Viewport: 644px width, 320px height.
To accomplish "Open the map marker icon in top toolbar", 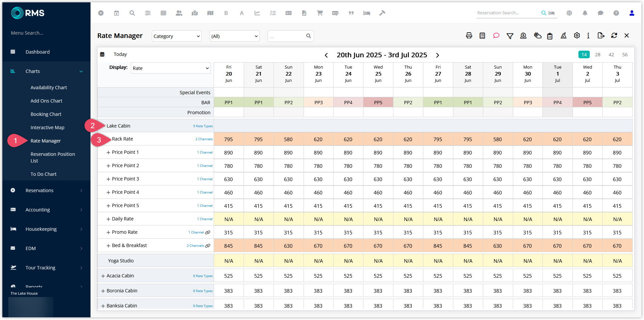I will click(195, 13).
